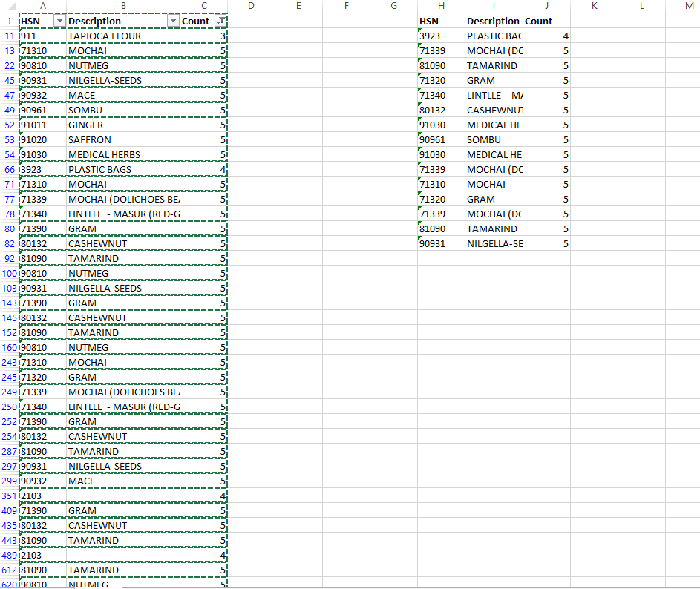Click the HSN header in column H
This screenshot has width=700, height=589.
point(441,21)
